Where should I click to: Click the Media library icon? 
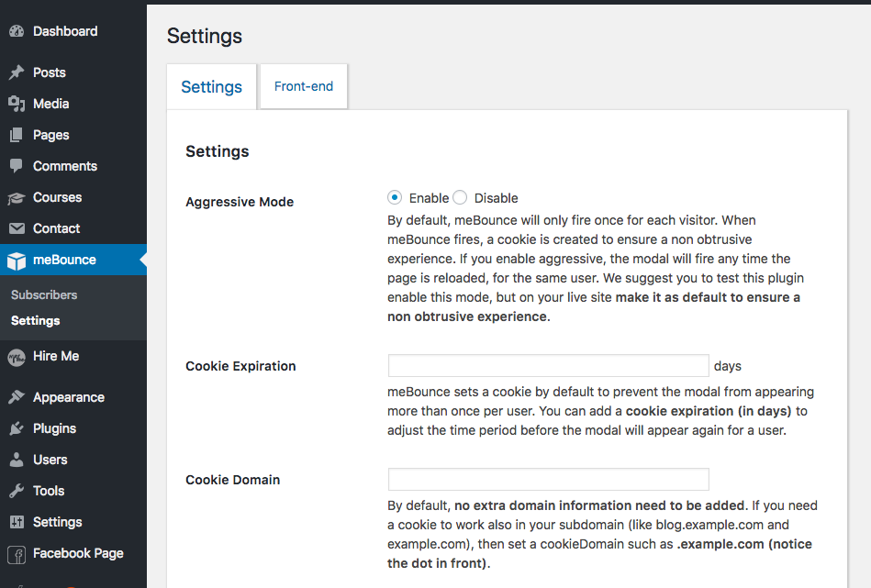tap(17, 104)
